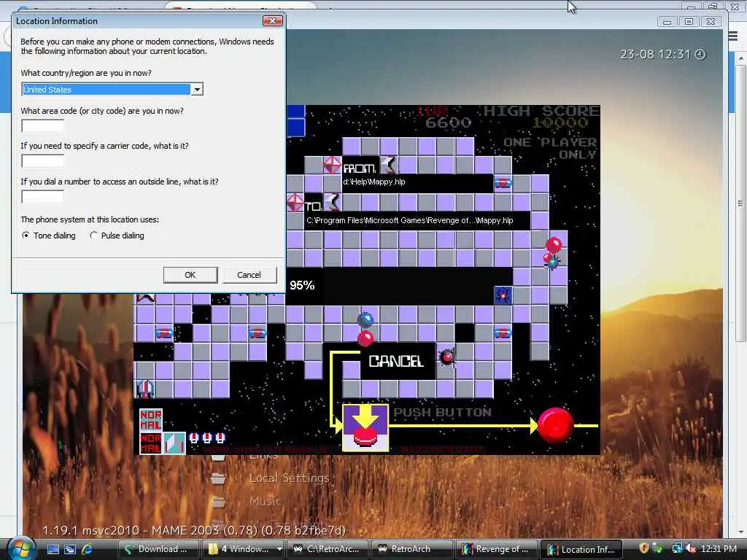This screenshot has height=560, width=747.
Task: Click the TO destination path text
Action: [410, 220]
